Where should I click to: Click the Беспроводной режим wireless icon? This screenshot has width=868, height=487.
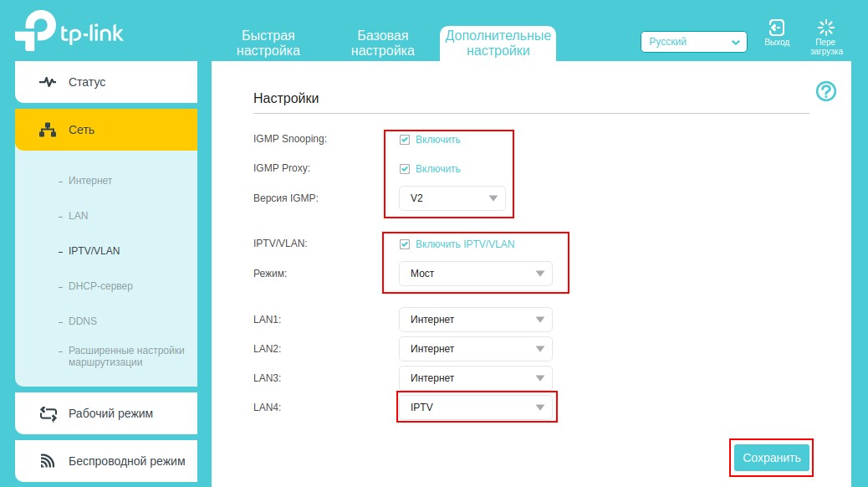point(48,461)
